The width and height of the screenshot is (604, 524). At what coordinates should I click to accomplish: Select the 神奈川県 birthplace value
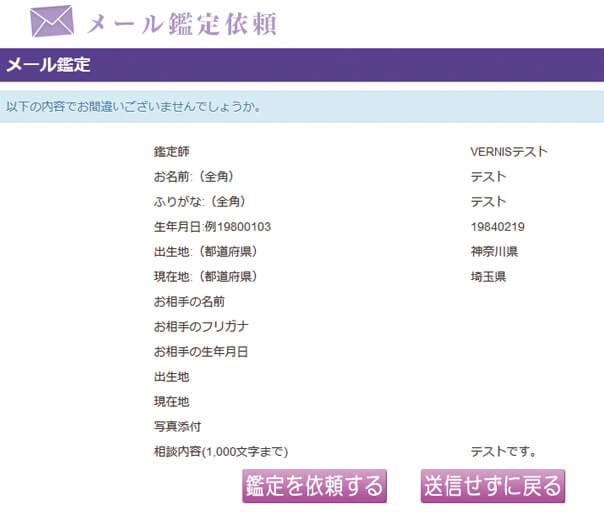[494, 252]
